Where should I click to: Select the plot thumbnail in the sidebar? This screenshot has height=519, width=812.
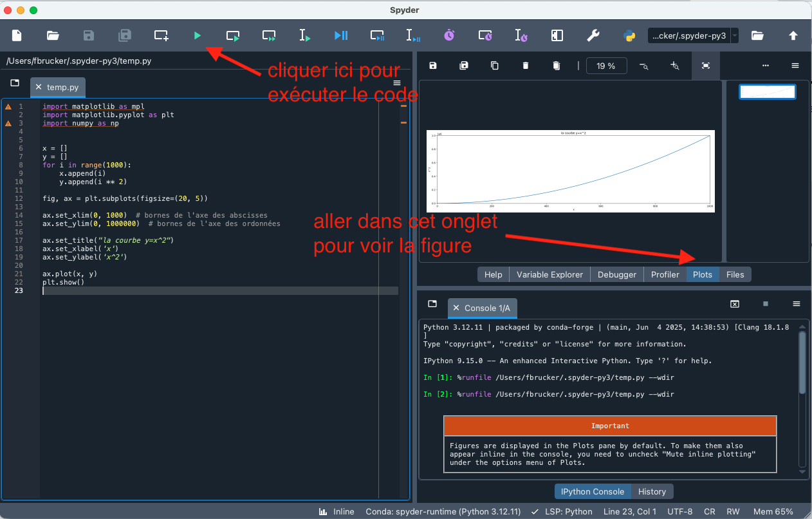[768, 91]
